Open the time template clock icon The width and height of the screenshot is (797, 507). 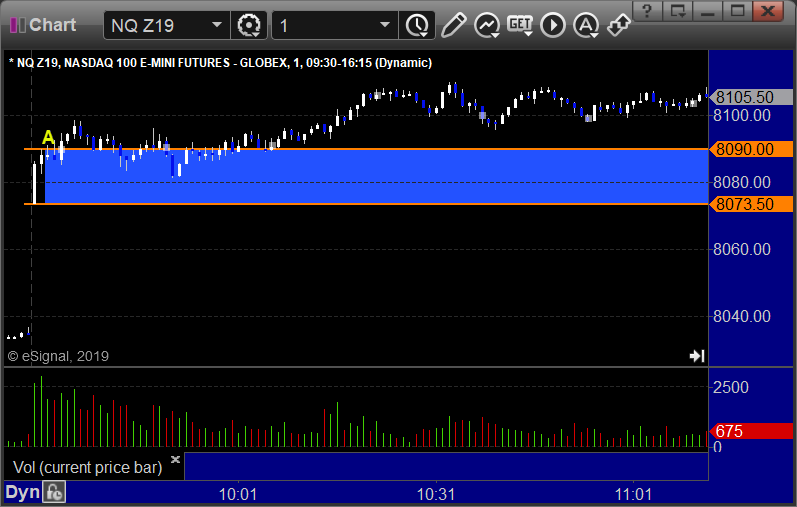click(x=417, y=25)
